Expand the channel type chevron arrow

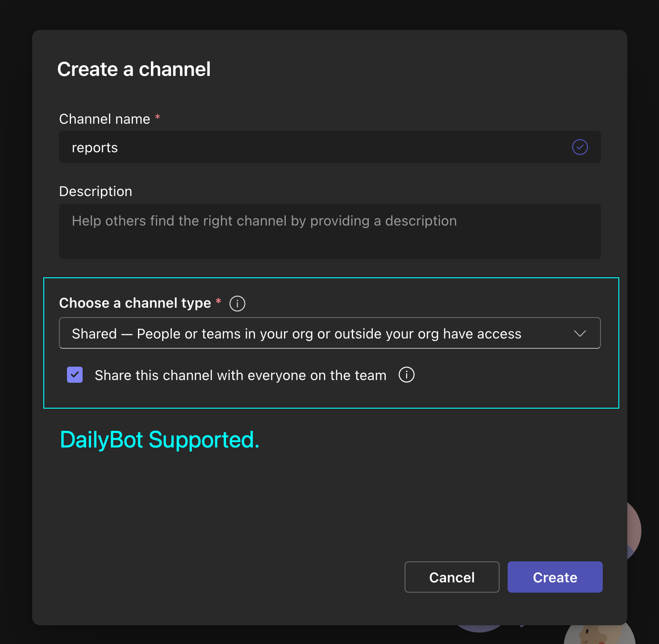coord(580,334)
